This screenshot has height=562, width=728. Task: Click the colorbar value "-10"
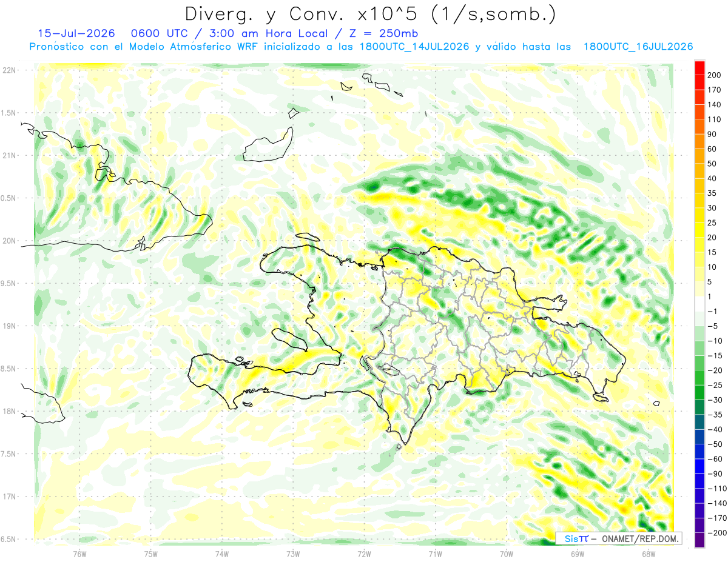(715, 341)
